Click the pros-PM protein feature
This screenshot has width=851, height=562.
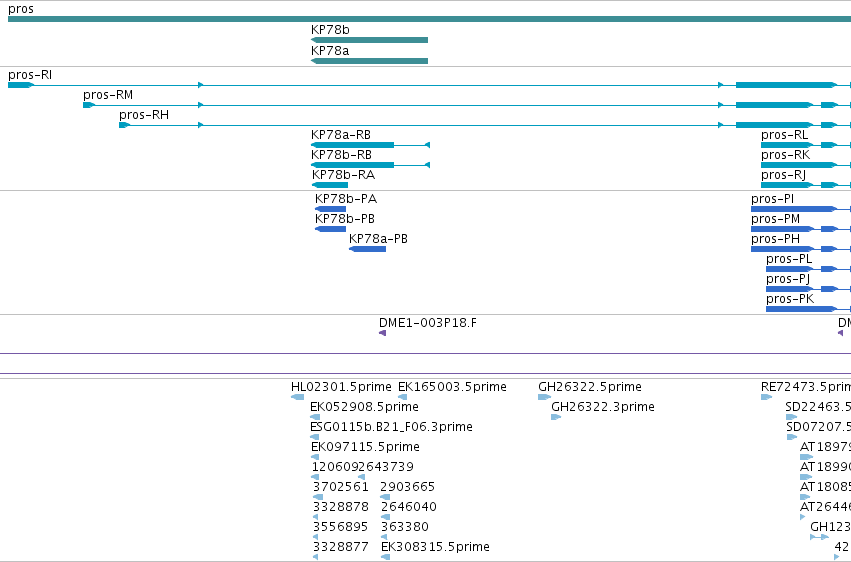[x=801, y=229]
